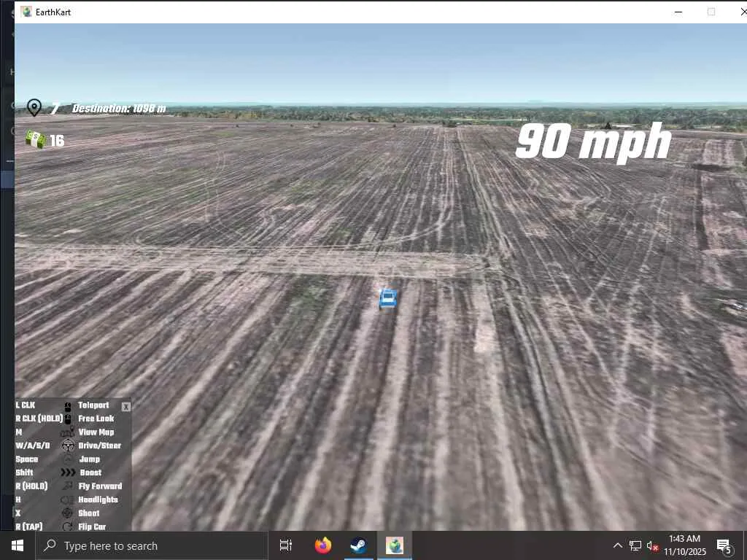The width and height of the screenshot is (747, 560).
Task: Click the network tray icon
Action: click(635, 545)
